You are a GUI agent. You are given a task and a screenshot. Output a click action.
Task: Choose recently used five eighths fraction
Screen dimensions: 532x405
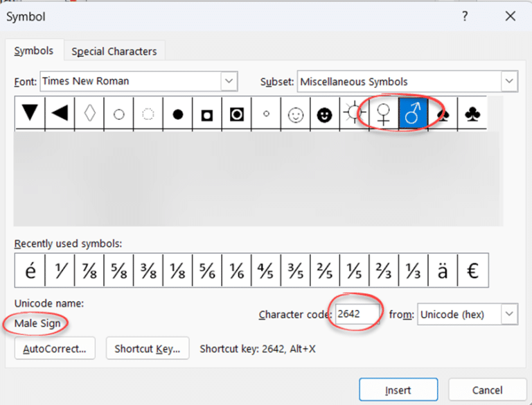pyautogui.click(x=118, y=270)
